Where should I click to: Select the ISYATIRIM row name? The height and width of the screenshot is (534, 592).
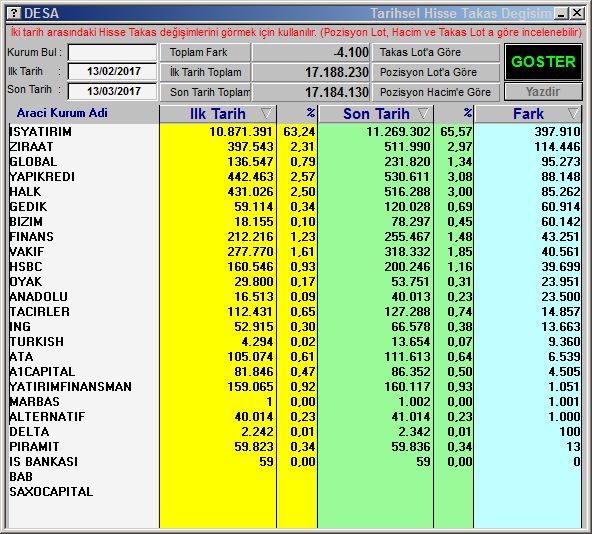(41, 132)
